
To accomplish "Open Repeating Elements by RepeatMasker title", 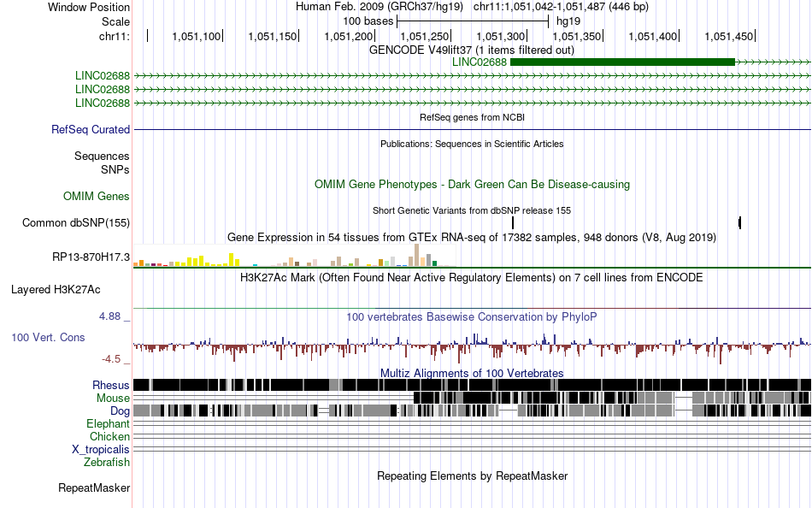I will pos(473,476).
